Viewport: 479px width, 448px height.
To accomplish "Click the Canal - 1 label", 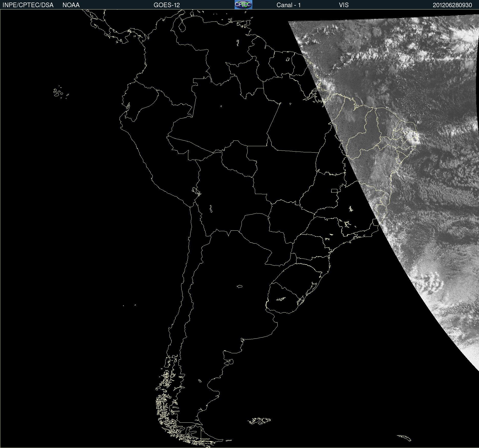I will click(289, 5).
